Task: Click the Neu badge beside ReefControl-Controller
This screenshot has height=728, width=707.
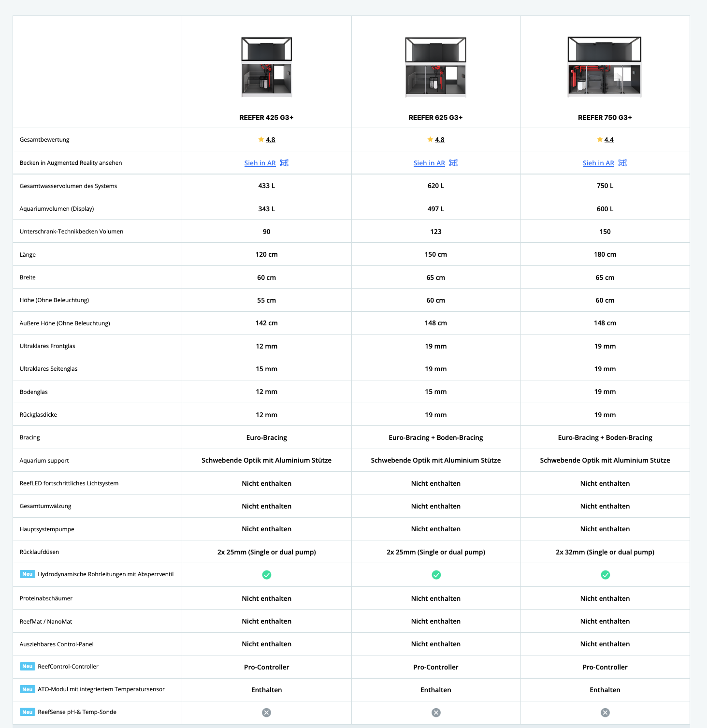Action: coord(28,667)
